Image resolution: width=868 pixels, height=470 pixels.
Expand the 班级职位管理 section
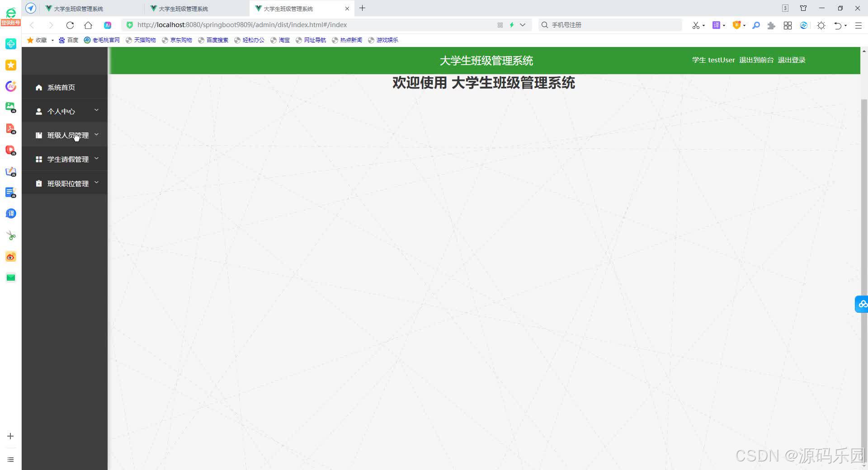pyautogui.click(x=96, y=183)
